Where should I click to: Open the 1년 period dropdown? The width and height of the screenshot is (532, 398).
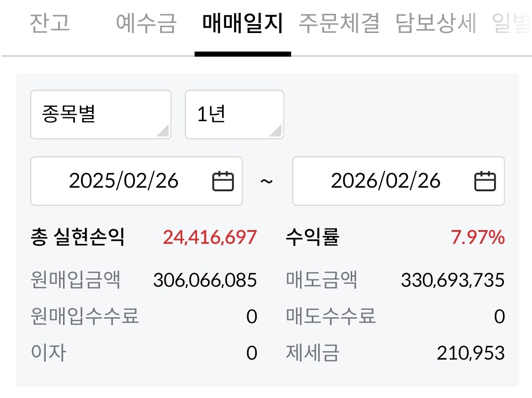[x=234, y=114]
